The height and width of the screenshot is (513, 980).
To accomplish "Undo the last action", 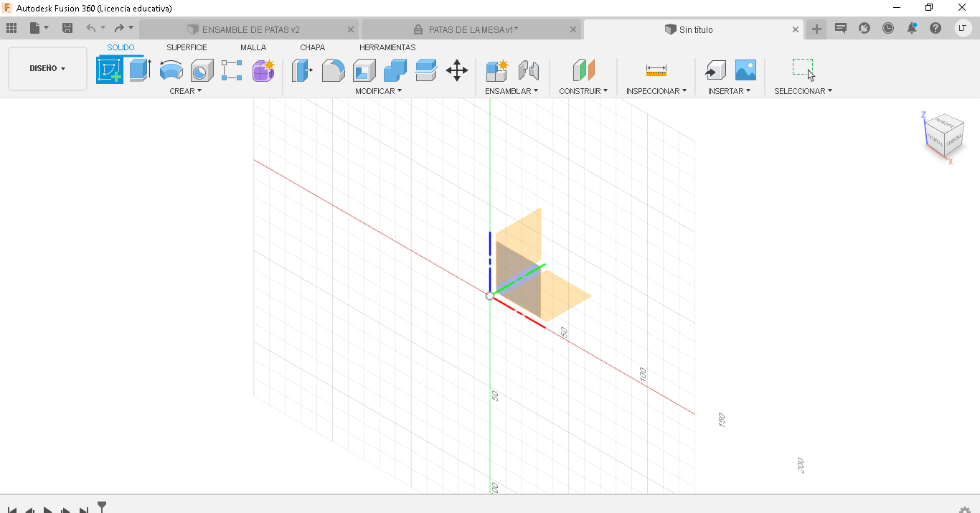I will tap(90, 28).
